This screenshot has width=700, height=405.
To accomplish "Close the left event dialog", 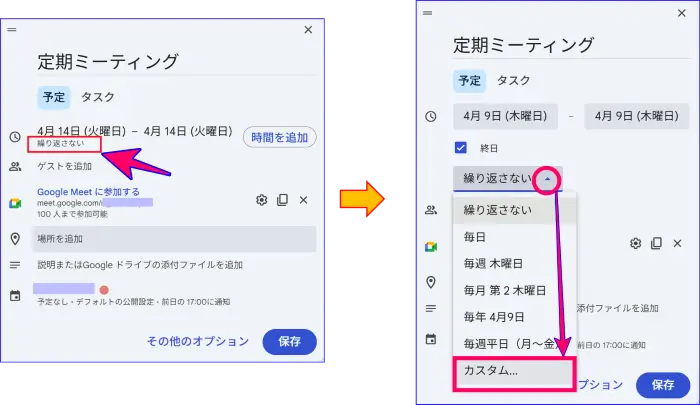I will click(x=308, y=29).
